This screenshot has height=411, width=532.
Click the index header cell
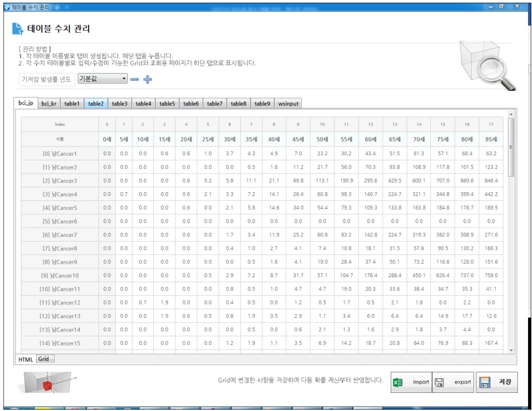tap(60, 125)
